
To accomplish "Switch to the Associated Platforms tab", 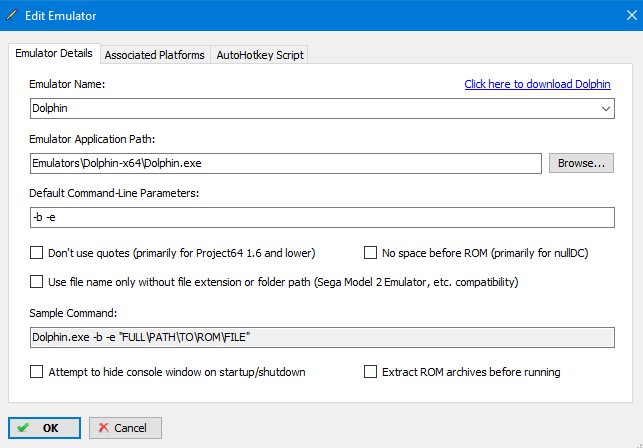I will pos(154,55).
